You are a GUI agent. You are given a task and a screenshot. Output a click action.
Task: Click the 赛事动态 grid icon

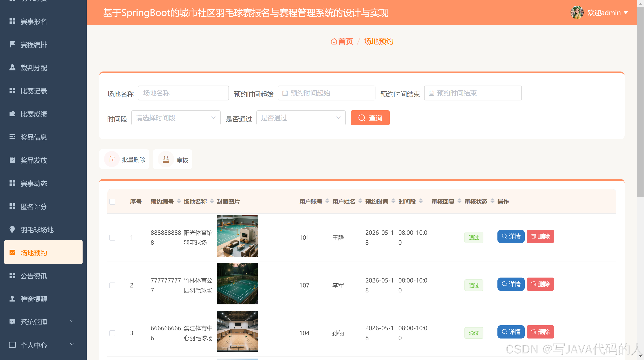12,183
